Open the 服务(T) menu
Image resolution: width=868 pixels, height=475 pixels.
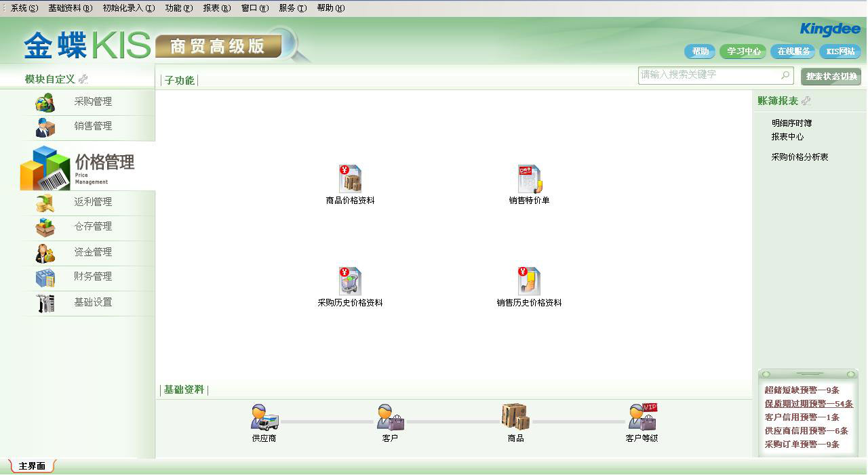292,8
